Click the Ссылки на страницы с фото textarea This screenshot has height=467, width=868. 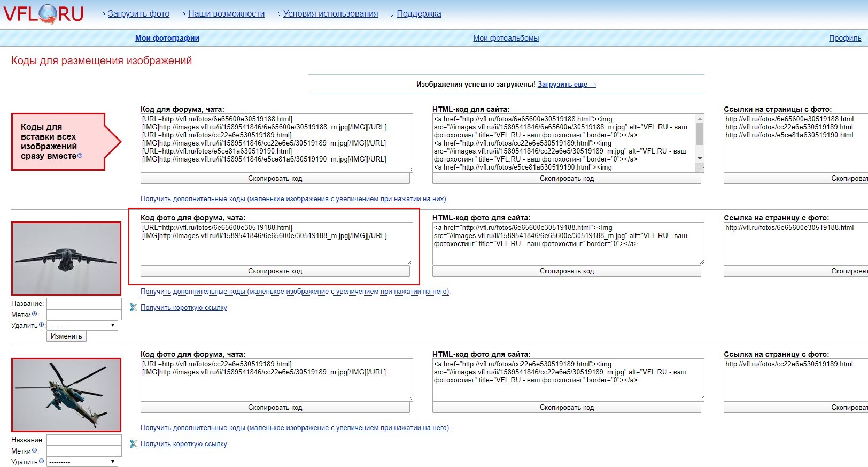point(796,143)
